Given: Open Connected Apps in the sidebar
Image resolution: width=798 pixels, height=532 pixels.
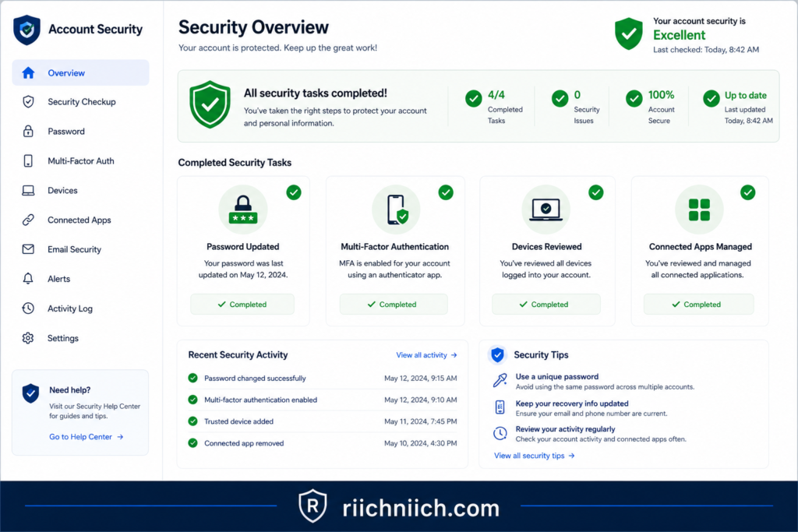Looking at the screenshot, I should coord(80,220).
